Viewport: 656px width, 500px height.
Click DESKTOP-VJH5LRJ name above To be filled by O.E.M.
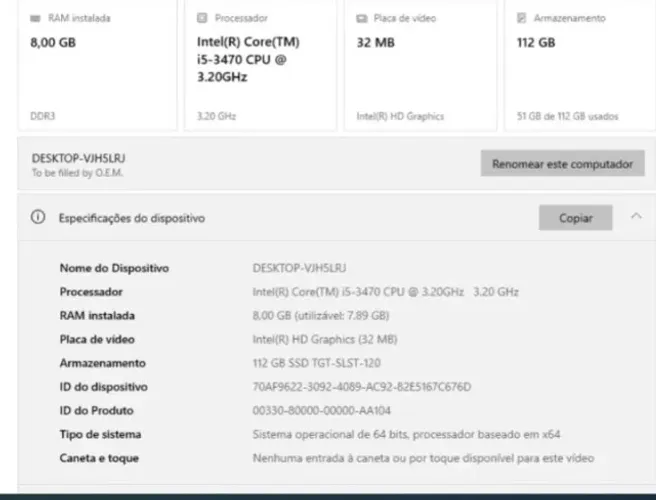[x=79, y=158]
